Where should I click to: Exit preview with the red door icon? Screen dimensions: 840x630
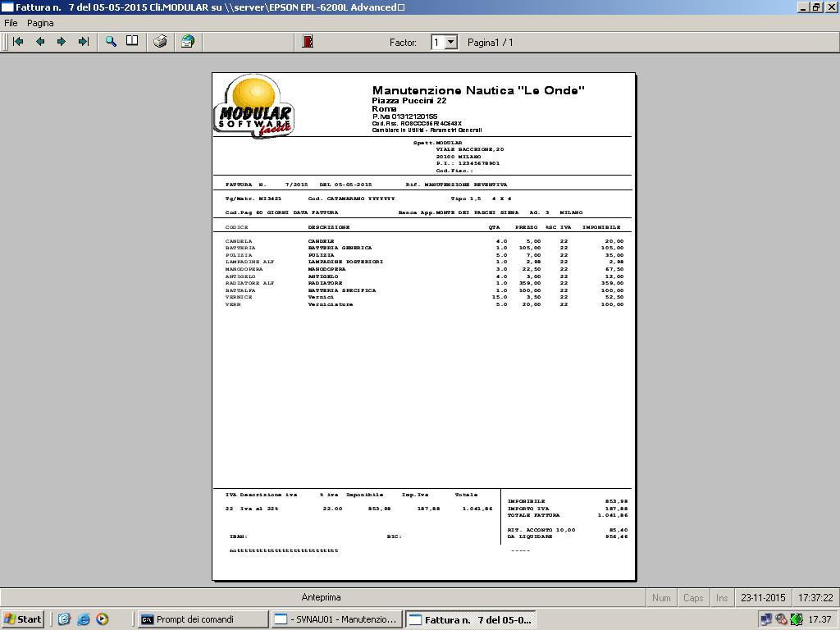[x=308, y=41]
